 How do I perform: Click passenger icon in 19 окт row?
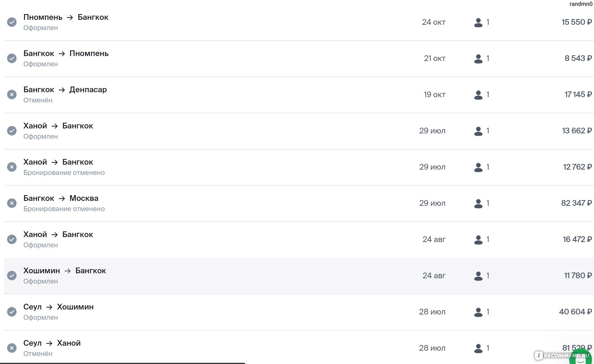tap(478, 95)
